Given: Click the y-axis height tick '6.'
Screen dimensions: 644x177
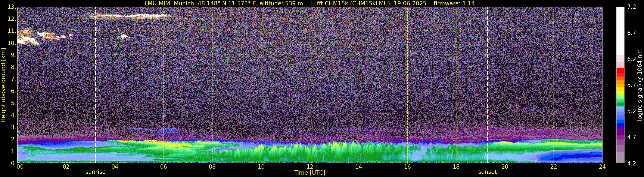Looking at the screenshot, I should 13,91.
